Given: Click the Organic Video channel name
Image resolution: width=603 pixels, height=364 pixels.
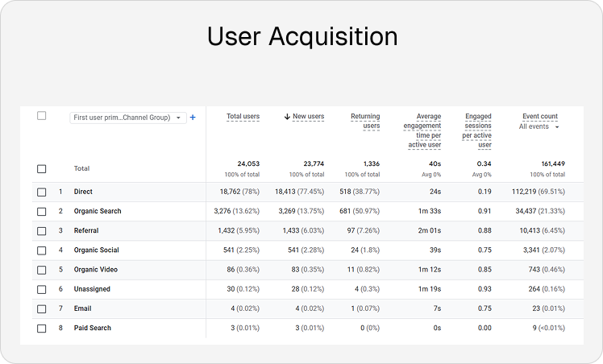Looking at the screenshot, I should click(x=95, y=270).
